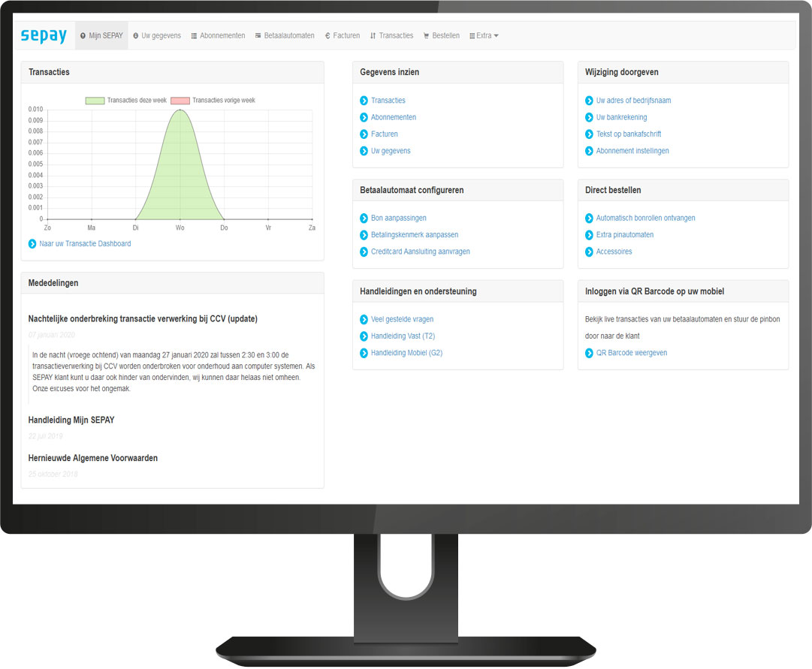Open the Veel gestelde vragen link
Screen dimensions: 812x669
[402, 320]
